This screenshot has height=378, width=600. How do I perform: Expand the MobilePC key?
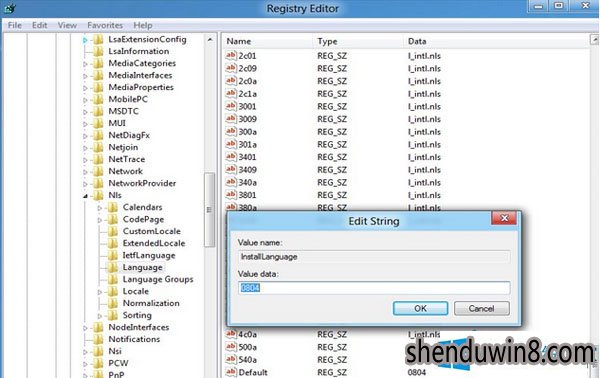85,100
